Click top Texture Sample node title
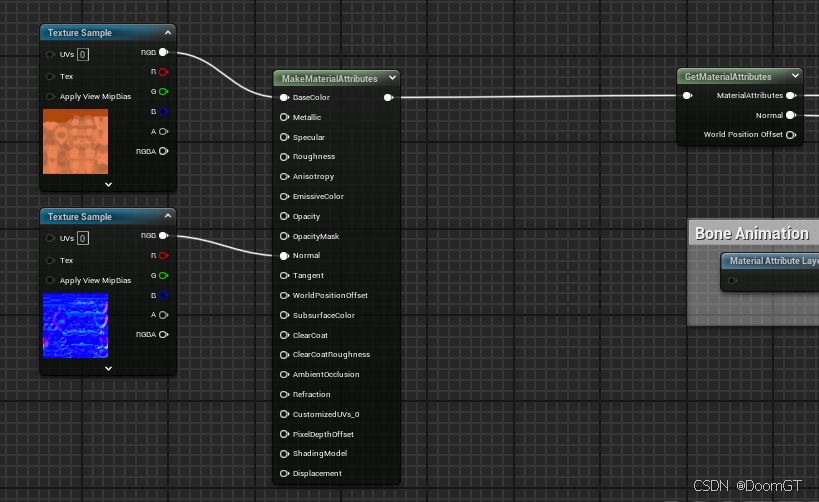The height and width of the screenshot is (502, 819). click(80, 33)
